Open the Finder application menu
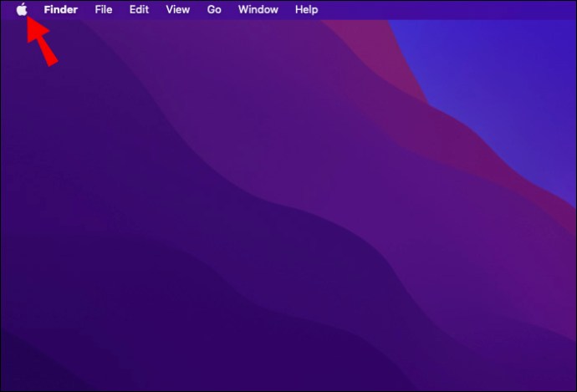Image resolution: width=577 pixels, height=392 pixels. pos(61,9)
